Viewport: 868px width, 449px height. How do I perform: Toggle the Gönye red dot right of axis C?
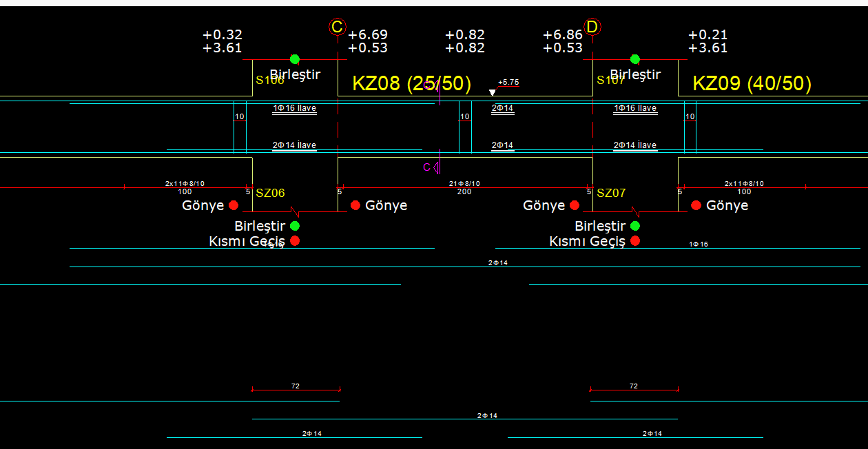coord(355,205)
